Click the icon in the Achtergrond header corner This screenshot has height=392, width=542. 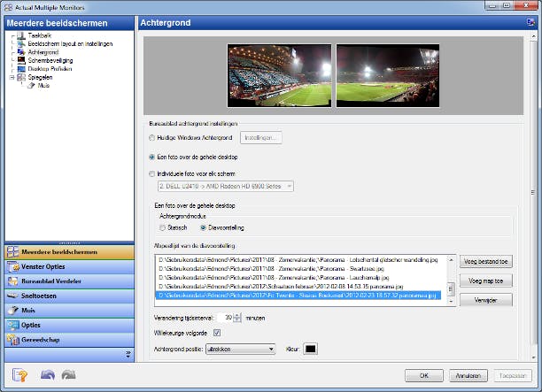click(x=530, y=22)
